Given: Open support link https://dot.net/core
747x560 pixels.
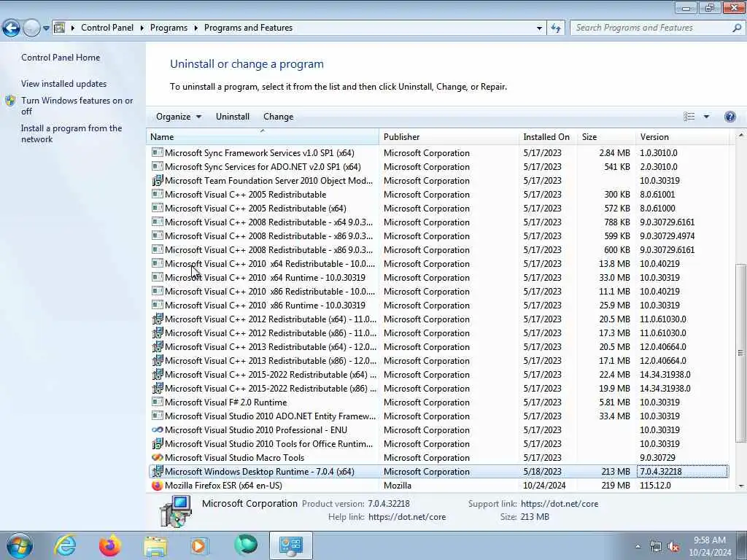Looking at the screenshot, I should (560, 504).
